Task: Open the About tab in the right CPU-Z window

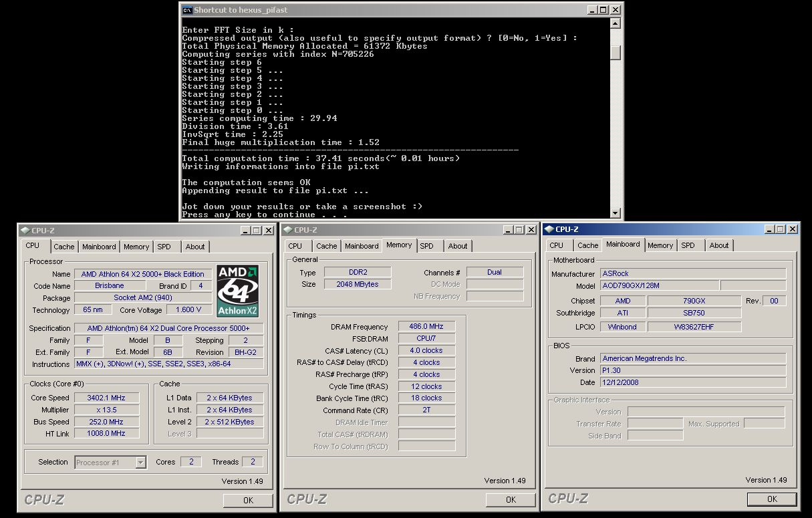Action: click(719, 245)
